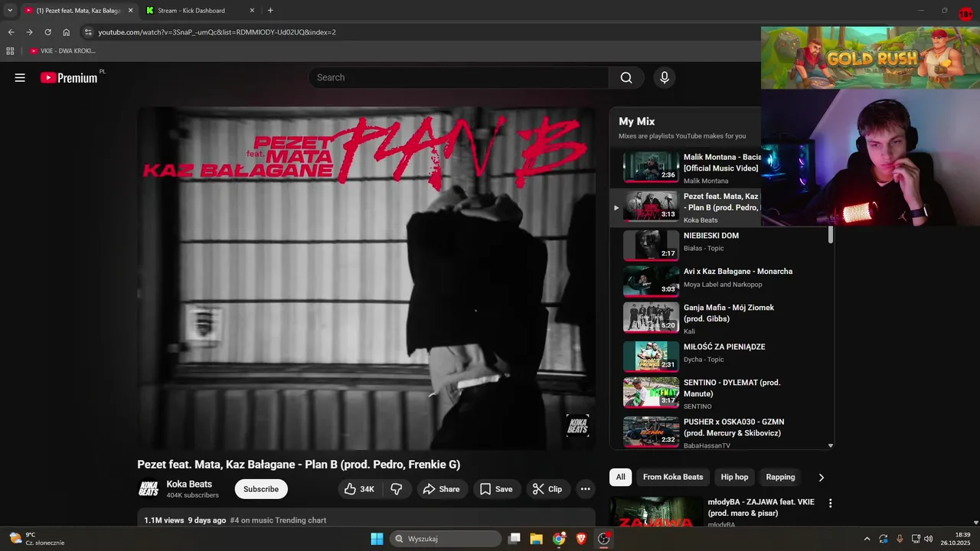Open the three-dot more actions menu
This screenshot has width=980, height=551.
[586, 489]
